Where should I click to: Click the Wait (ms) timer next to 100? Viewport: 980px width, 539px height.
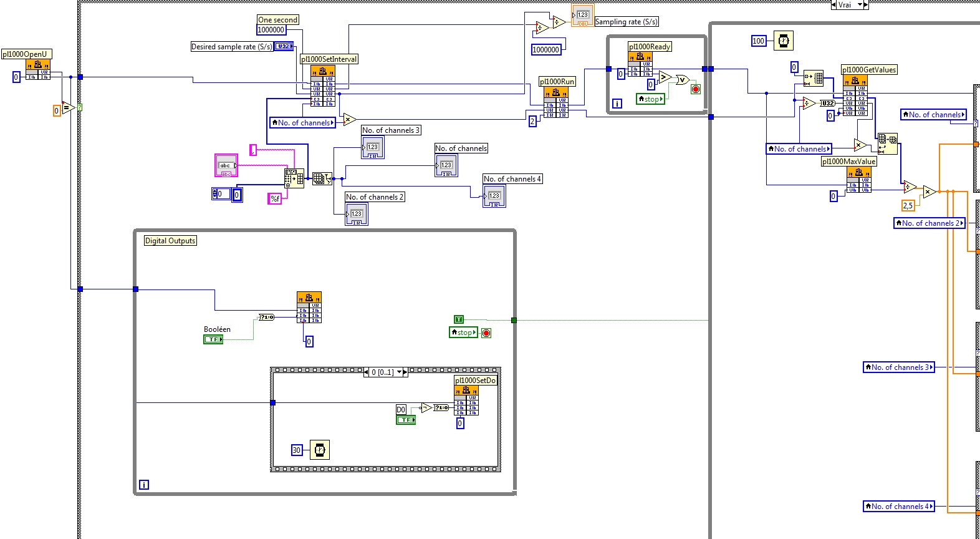784,41
